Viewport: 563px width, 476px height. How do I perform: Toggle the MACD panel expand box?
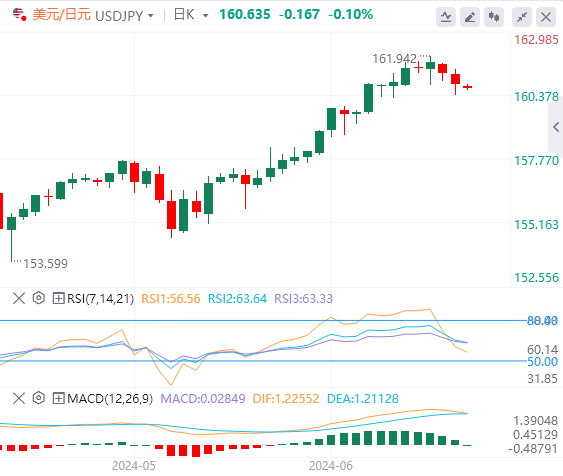tap(58, 398)
